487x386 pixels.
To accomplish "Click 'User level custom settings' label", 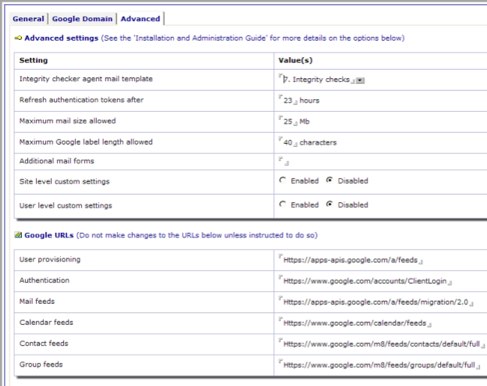I will [66, 206].
